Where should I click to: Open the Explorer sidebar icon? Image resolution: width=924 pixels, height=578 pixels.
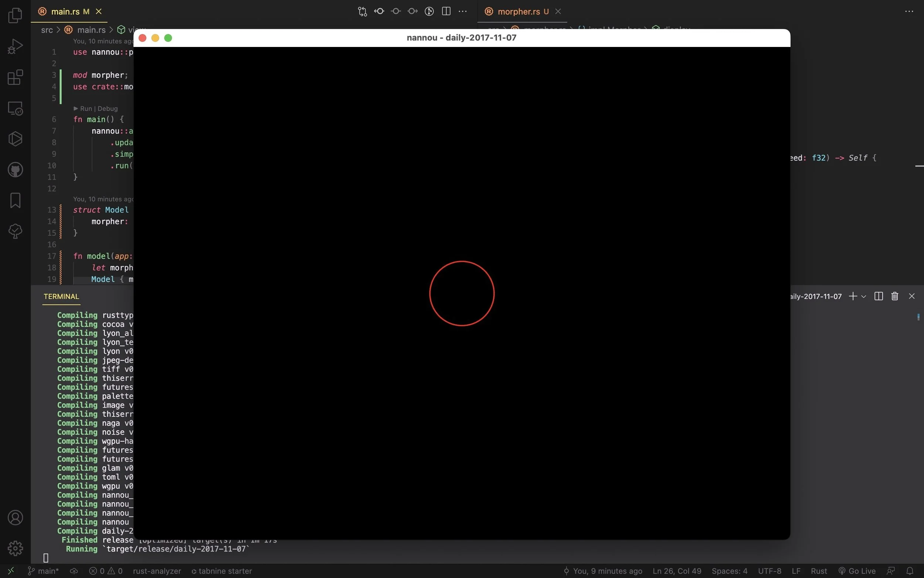coord(15,15)
